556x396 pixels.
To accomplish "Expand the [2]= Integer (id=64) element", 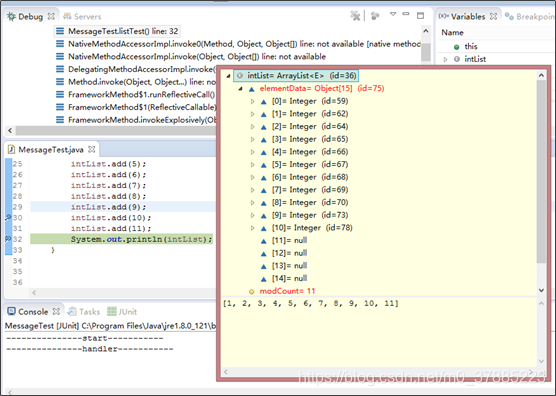I will [x=252, y=127].
